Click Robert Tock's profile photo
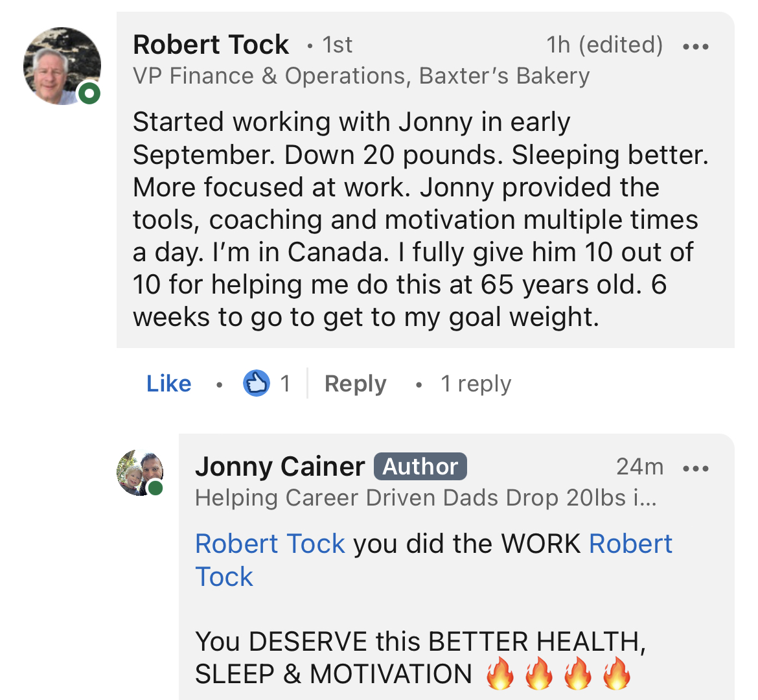 (x=61, y=66)
